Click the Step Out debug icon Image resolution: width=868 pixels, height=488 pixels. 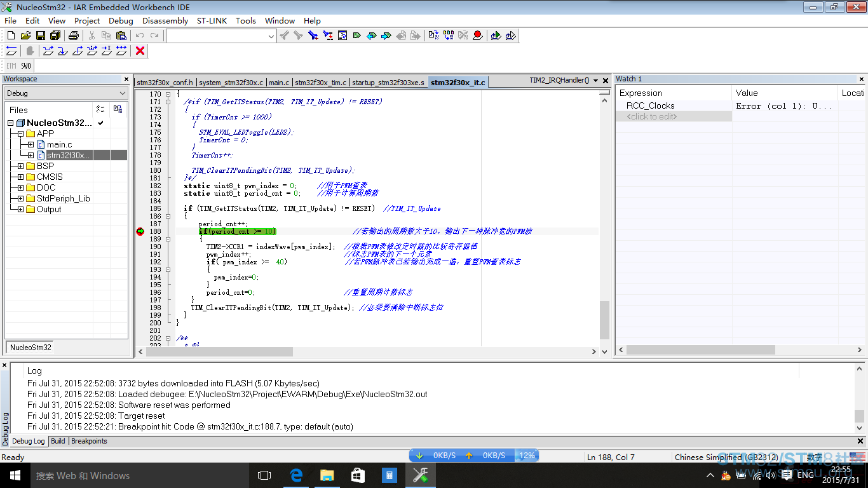point(78,51)
